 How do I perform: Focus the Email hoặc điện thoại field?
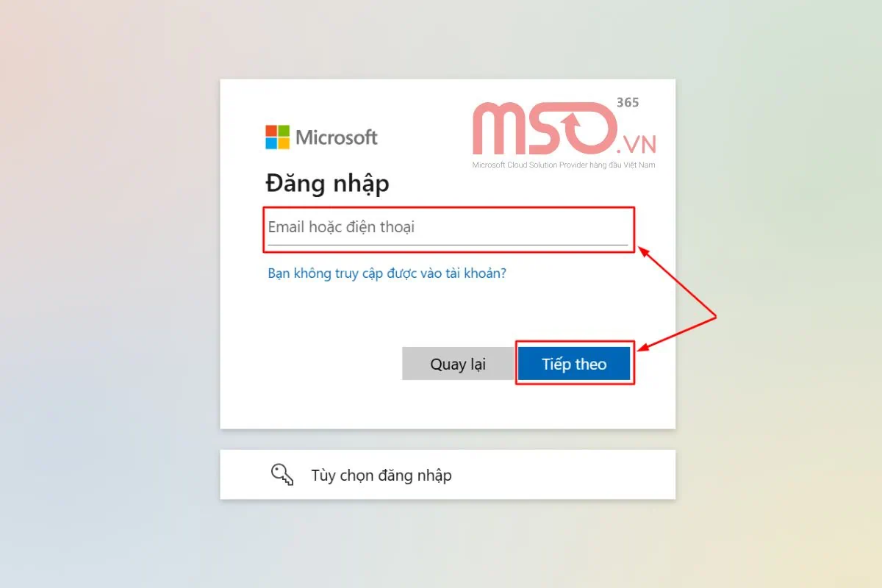[448, 229]
